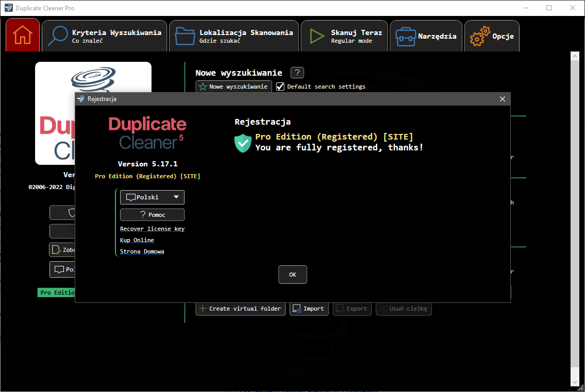
Task: Click the green play triangle icon
Action: (x=317, y=36)
